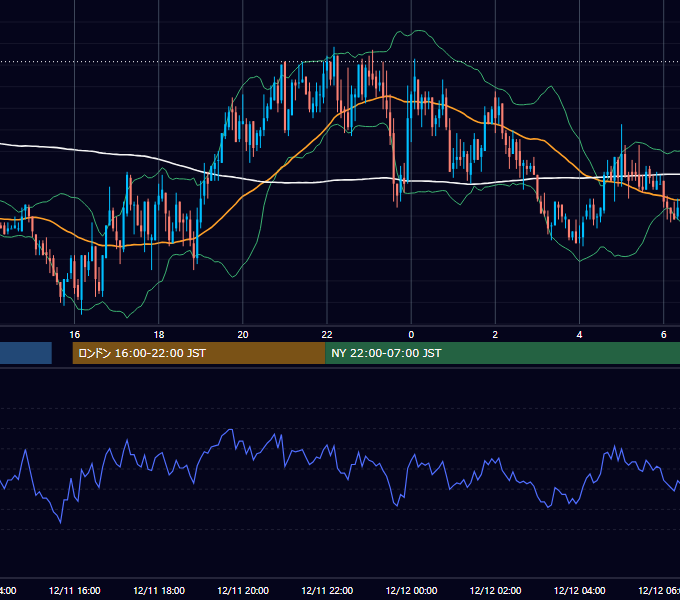Click the hour label 18 on upper axis

(x=159, y=335)
